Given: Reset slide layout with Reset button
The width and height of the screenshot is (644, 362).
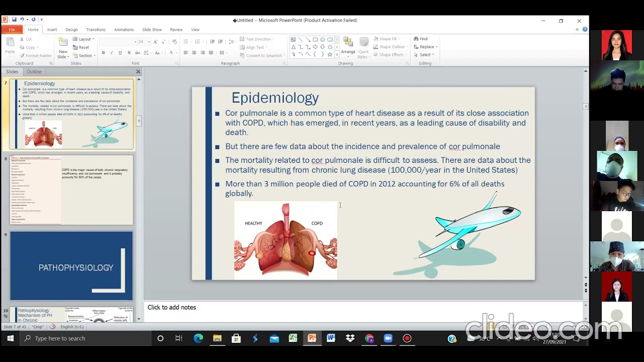Looking at the screenshot, I should click(x=81, y=47).
